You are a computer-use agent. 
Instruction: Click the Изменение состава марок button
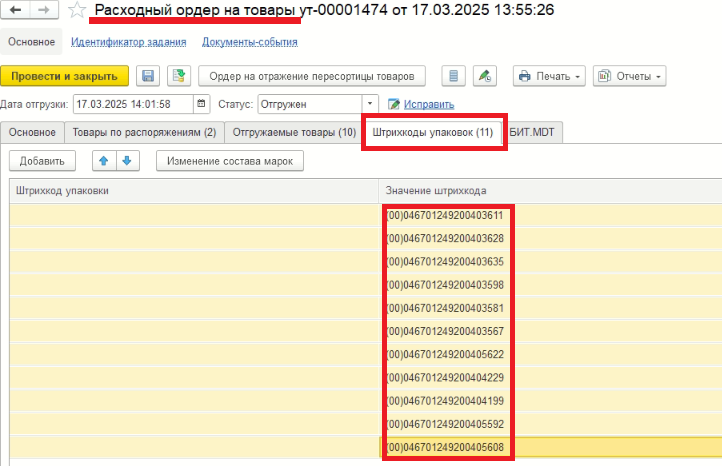(229, 161)
